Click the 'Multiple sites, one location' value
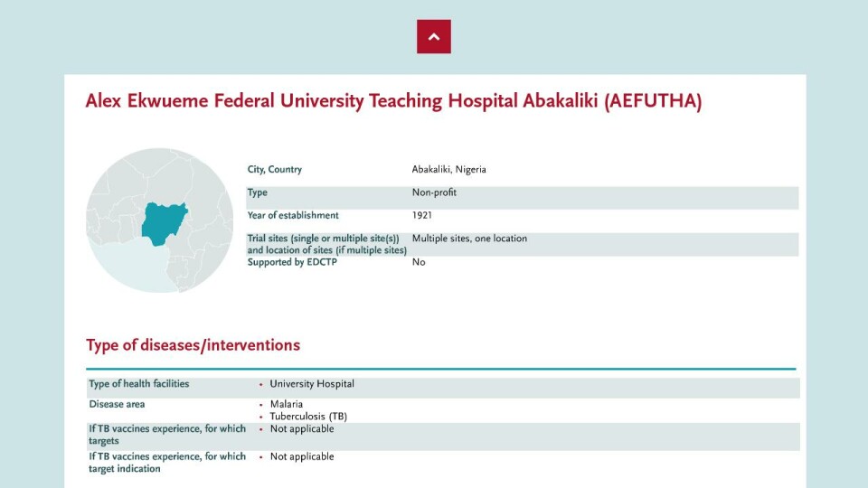This screenshot has height=488, width=868. (469, 239)
